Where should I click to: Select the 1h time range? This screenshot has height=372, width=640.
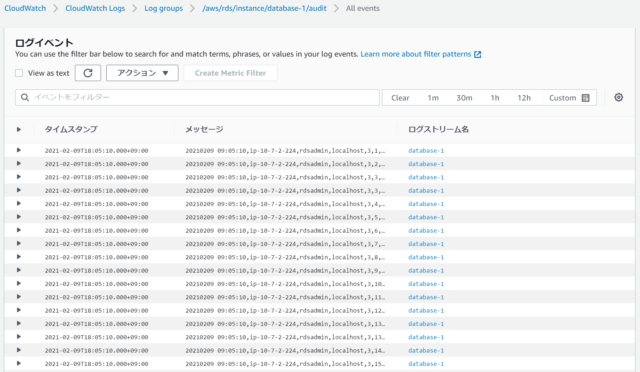tap(495, 98)
